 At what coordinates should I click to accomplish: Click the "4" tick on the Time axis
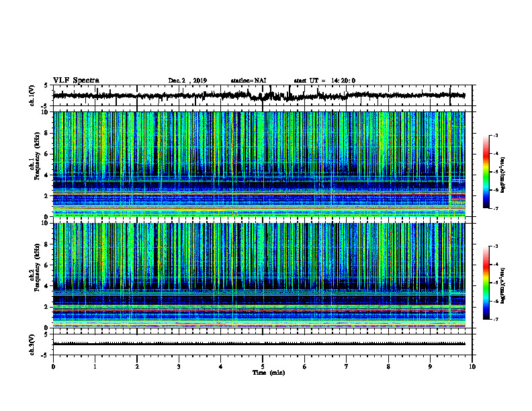221,367
